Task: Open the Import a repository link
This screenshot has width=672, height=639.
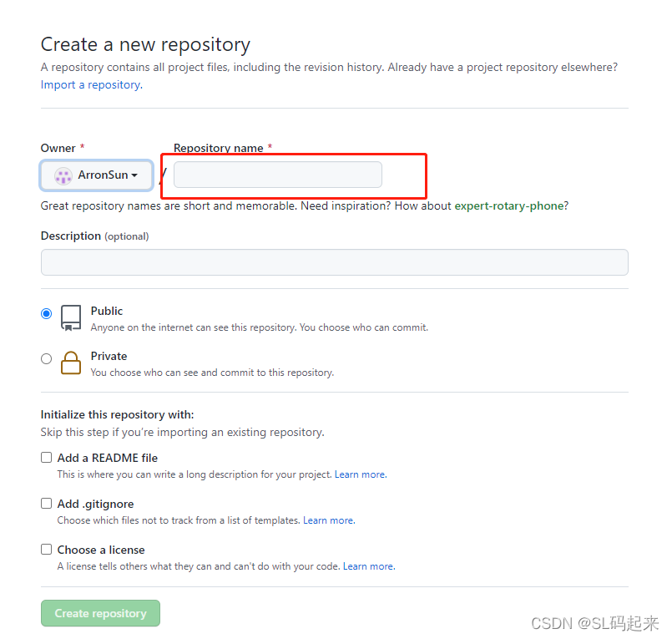Action: 91,85
